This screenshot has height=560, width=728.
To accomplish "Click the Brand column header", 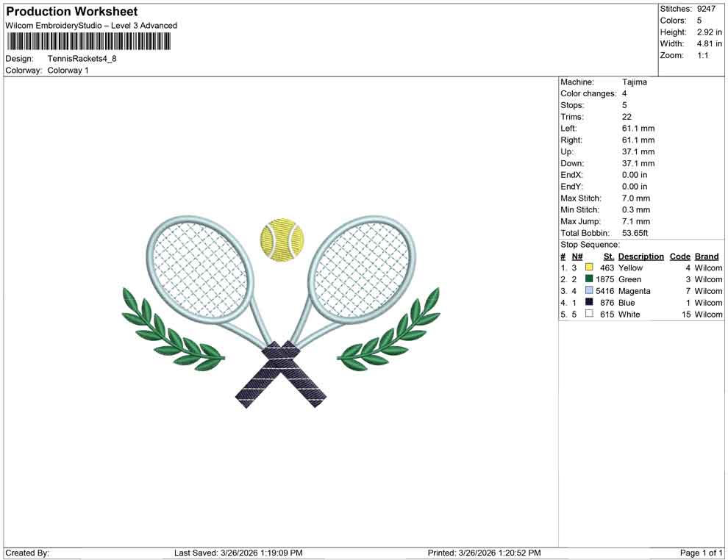I will click(x=706, y=256).
